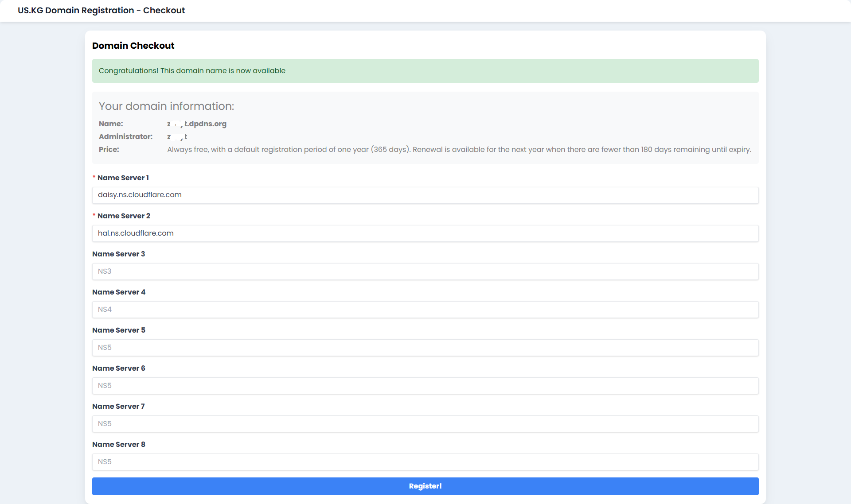851x504 pixels.
Task: Click the US.KG Domain Registration header title
Action: coord(101,10)
